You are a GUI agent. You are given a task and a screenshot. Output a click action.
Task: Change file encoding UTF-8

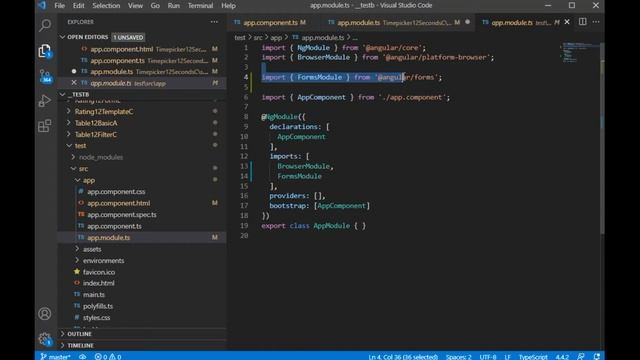(x=488, y=356)
